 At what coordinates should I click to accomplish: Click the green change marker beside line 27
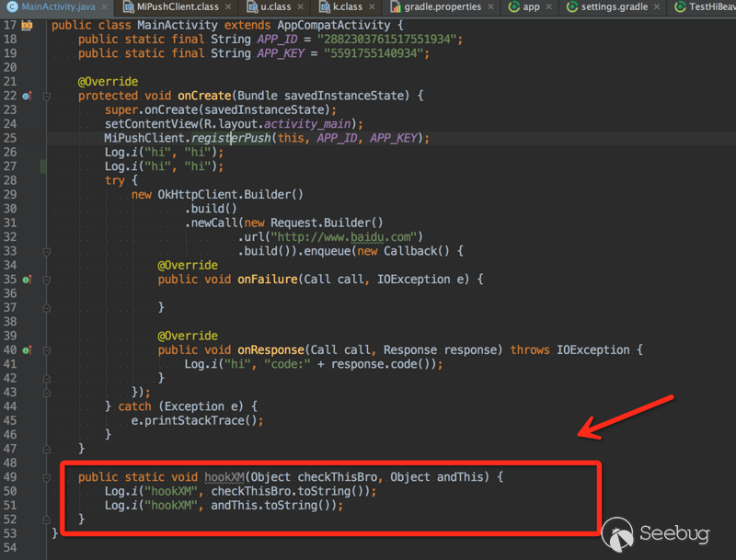43,166
